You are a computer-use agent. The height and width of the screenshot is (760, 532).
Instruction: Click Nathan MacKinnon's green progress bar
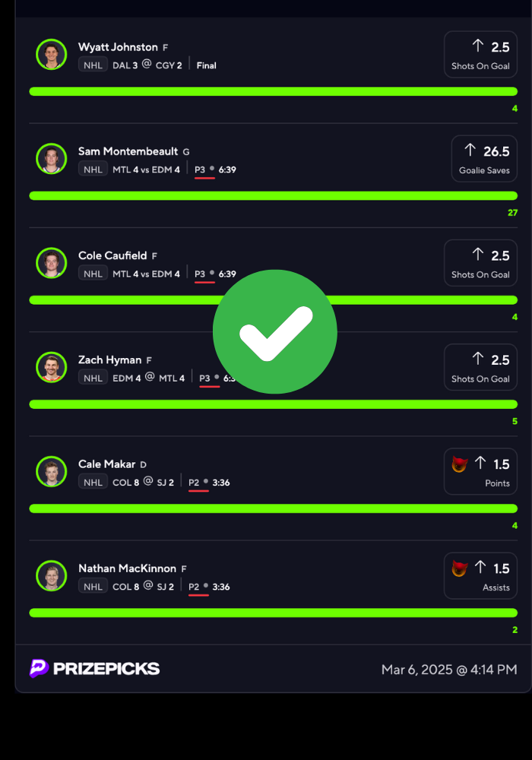coord(274,613)
